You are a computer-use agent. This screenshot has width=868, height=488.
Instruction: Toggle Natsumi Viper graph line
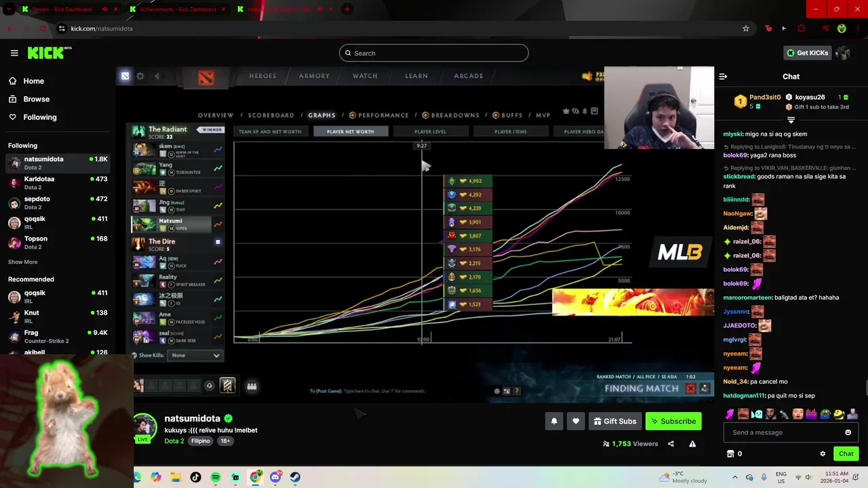(218, 224)
